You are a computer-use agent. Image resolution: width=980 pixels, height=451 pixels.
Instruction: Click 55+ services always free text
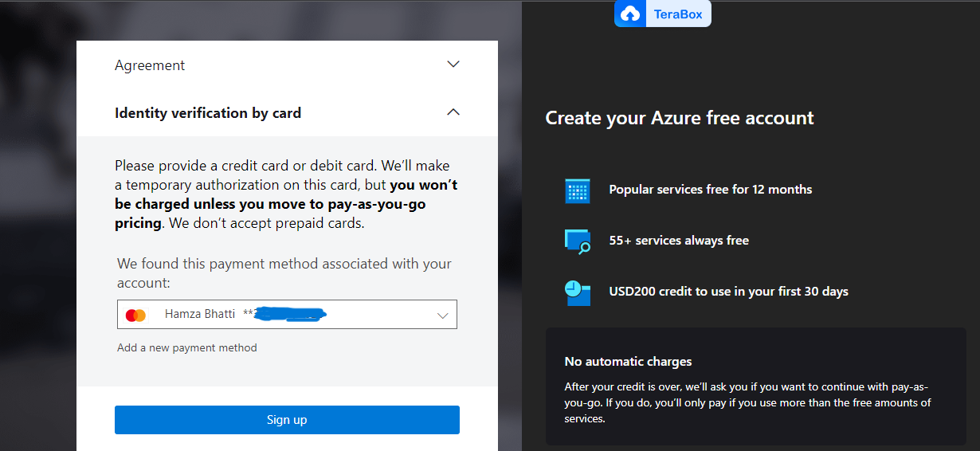[679, 241]
